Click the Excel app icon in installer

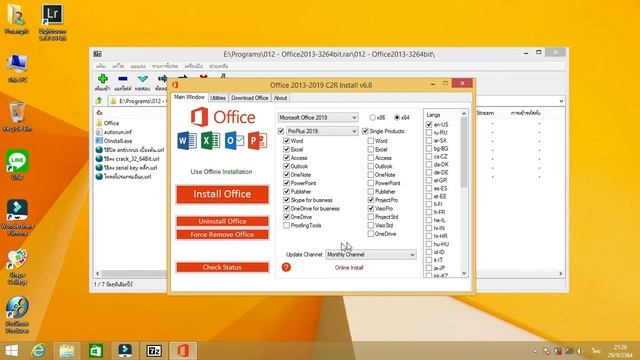click(211, 141)
